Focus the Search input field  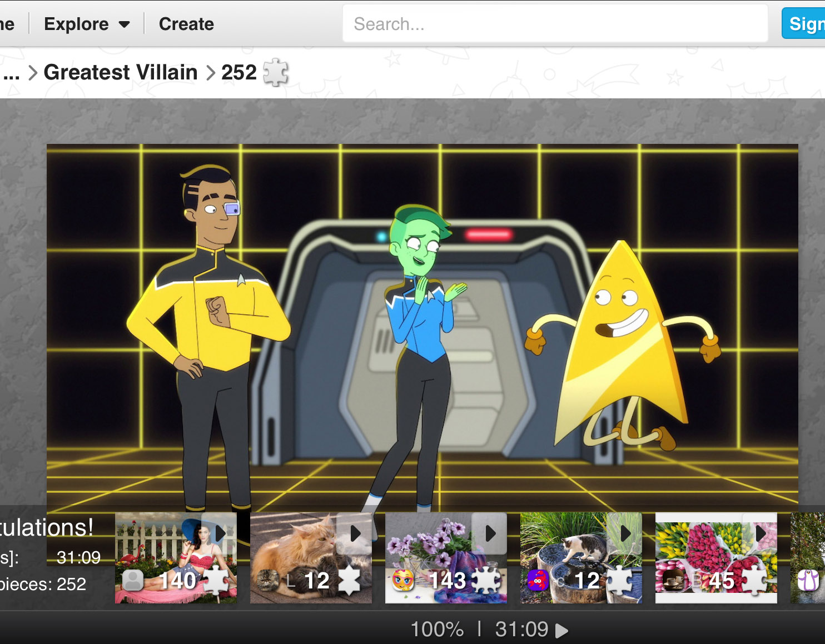555,23
